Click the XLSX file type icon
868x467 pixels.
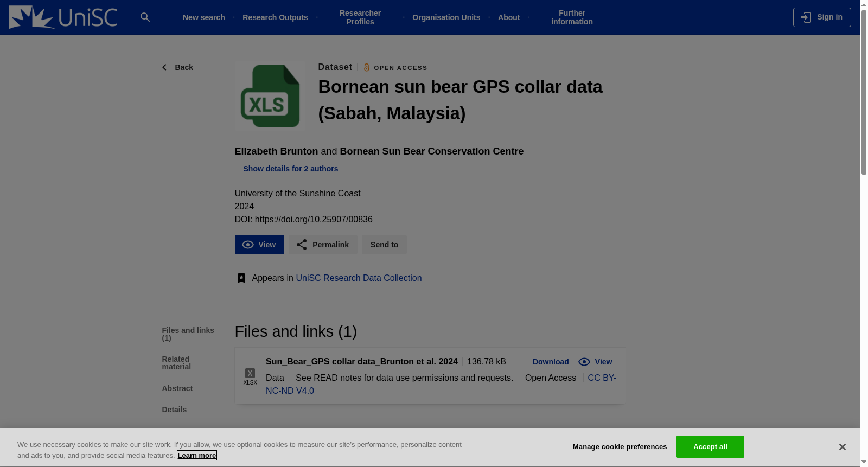point(250,376)
